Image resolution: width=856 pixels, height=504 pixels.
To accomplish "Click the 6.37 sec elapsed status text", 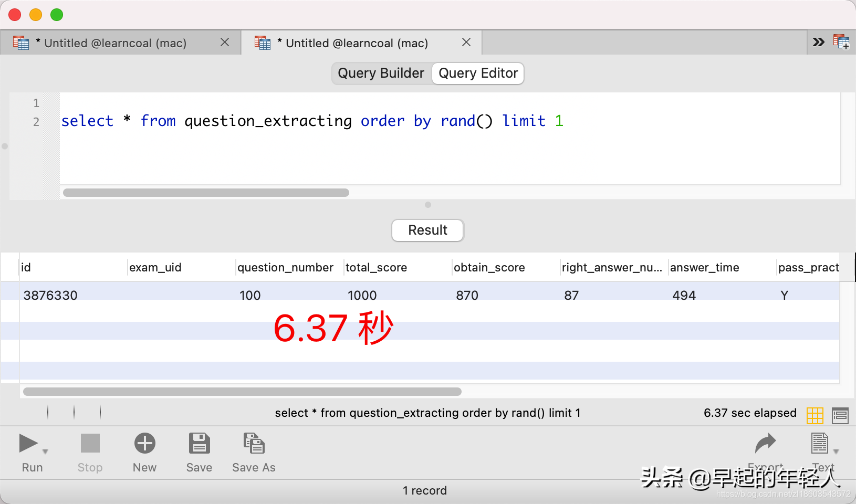I will pyautogui.click(x=750, y=413).
